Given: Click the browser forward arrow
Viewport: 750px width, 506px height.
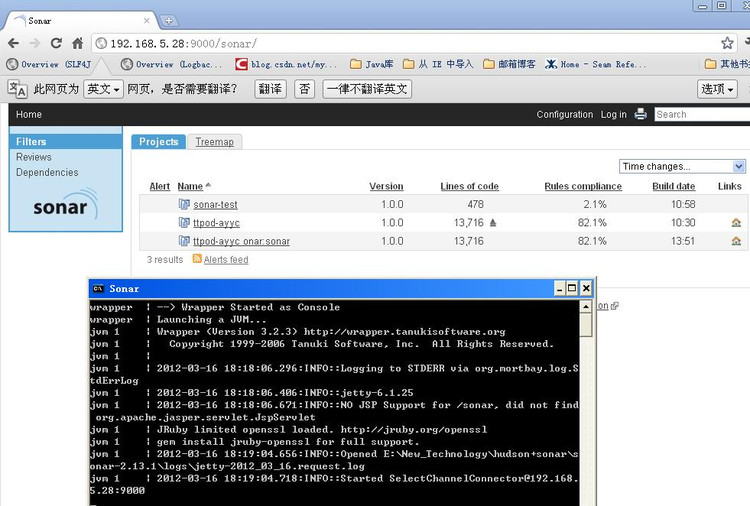Looking at the screenshot, I should pyautogui.click(x=34, y=44).
